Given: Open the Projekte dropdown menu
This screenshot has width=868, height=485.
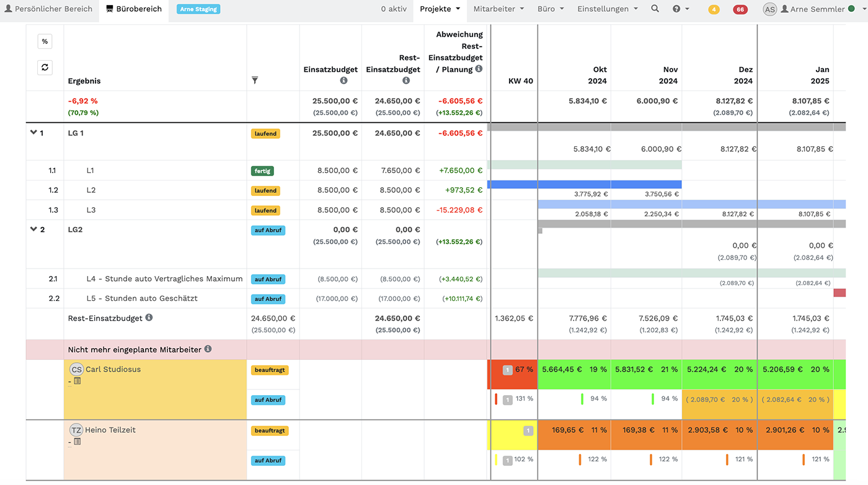Looking at the screenshot, I should click(x=440, y=9).
